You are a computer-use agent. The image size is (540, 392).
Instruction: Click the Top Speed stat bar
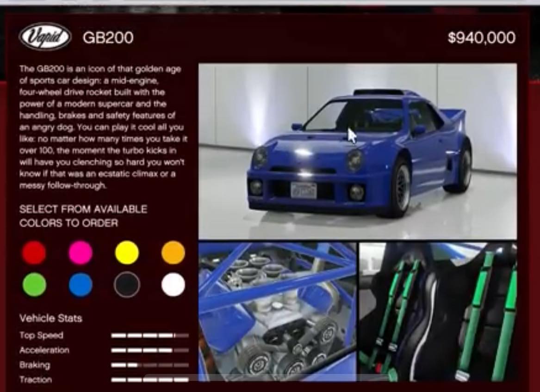[x=150, y=335]
